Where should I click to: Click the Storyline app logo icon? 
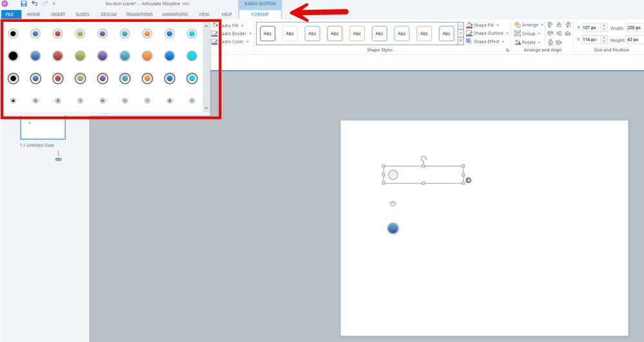coord(5,4)
